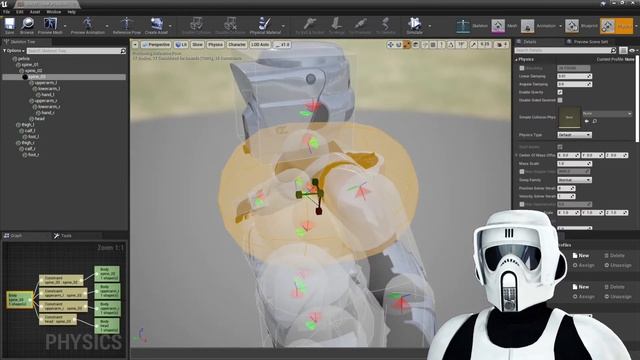Click the Disable Collision toolbar icon
The image size is (640, 360).
[x=230, y=24]
